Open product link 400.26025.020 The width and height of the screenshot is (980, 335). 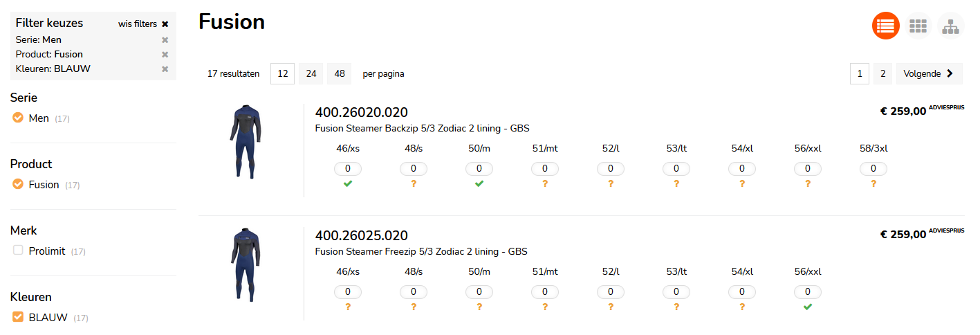click(x=361, y=235)
